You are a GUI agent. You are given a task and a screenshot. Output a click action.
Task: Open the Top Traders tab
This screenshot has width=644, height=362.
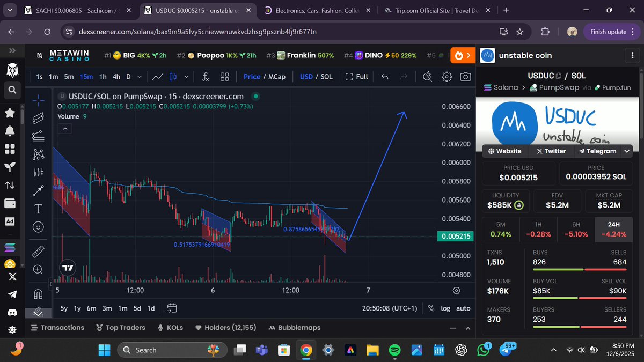(121, 327)
